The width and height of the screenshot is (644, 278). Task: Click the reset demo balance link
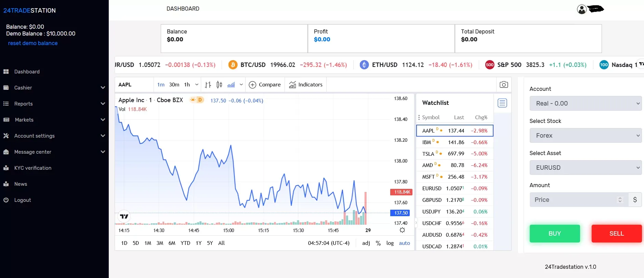click(33, 43)
